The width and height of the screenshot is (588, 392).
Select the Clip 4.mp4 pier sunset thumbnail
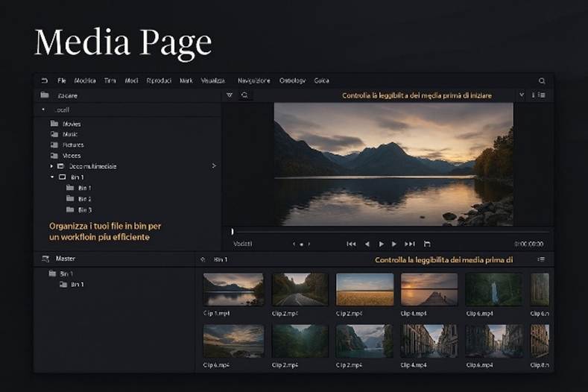point(429,289)
